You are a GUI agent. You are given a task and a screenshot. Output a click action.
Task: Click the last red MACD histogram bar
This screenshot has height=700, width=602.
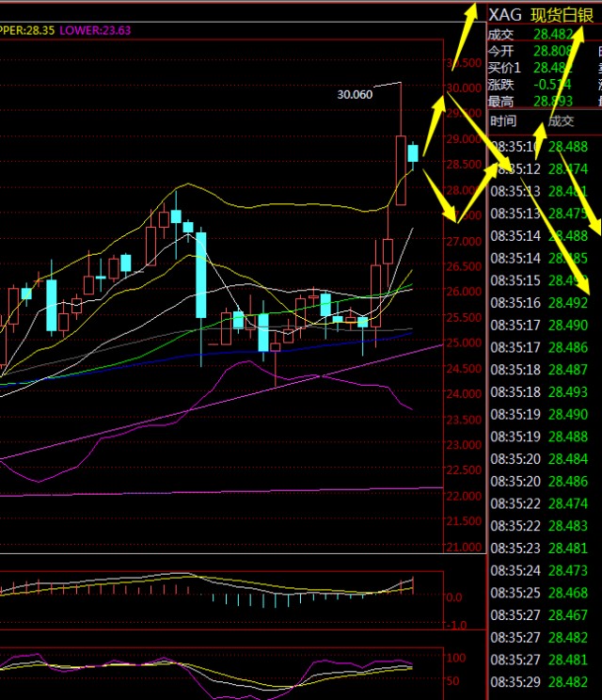click(413, 585)
